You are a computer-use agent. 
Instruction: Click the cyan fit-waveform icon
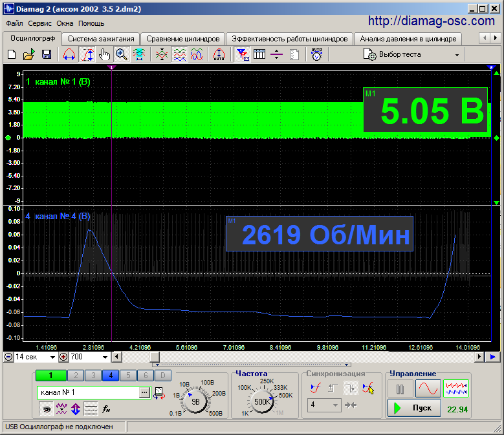click(139, 54)
